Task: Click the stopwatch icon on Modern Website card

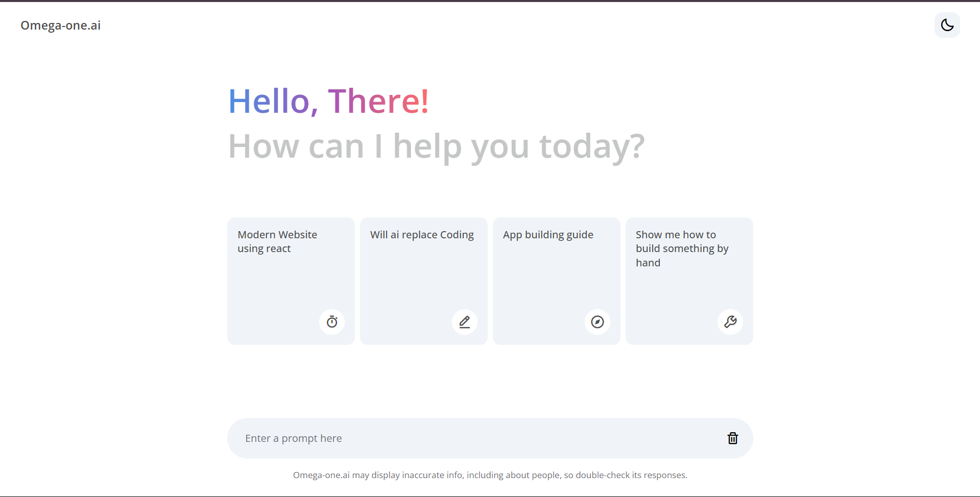Action: click(x=332, y=322)
